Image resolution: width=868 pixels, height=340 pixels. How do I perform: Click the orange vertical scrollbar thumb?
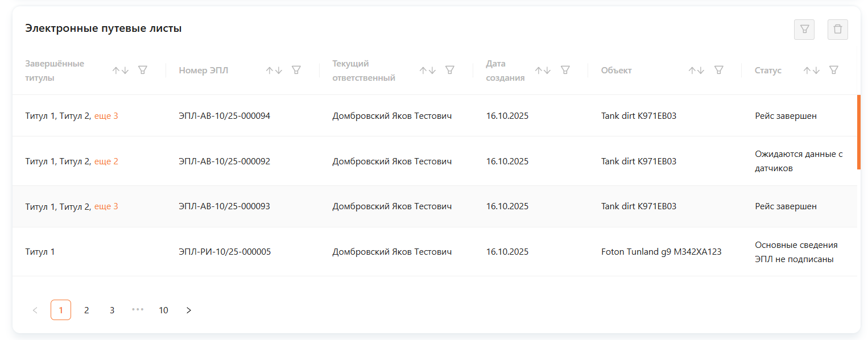click(858, 132)
